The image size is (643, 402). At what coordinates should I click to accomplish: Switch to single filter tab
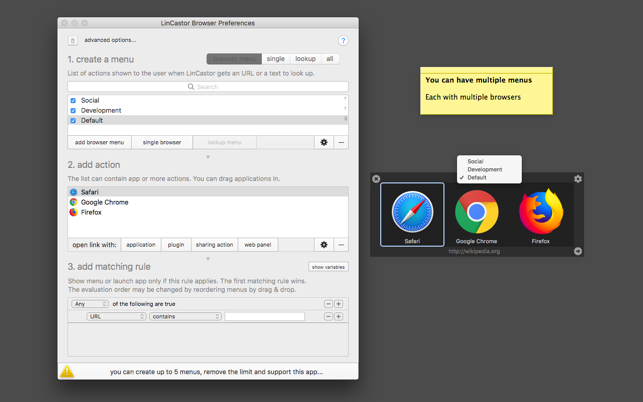pyautogui.click(x=276, y=59)
